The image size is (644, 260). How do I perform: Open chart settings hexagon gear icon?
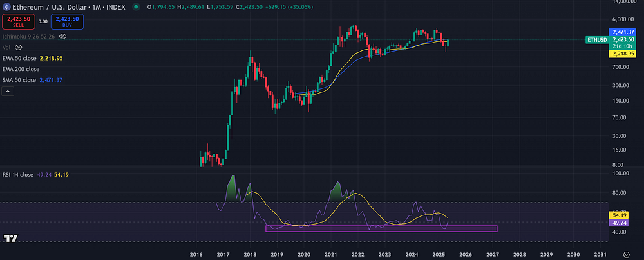click(x=627, y=255)
